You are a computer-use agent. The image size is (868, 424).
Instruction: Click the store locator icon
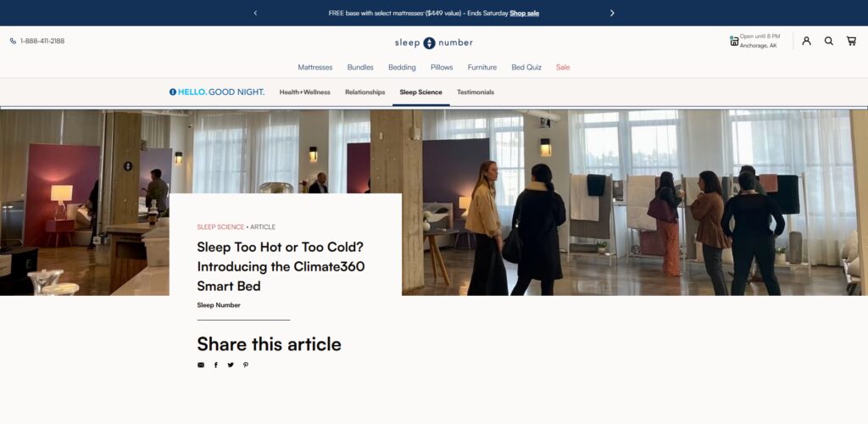coord(734,41)
